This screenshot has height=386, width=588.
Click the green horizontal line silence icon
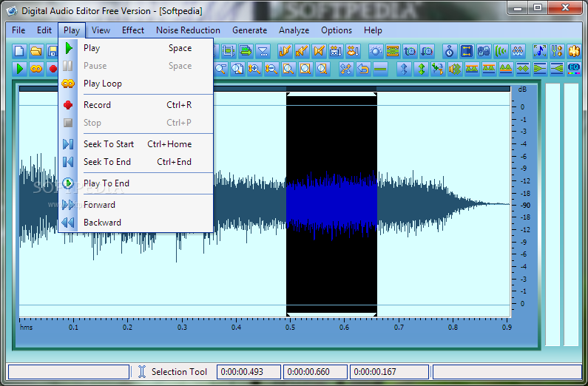coord(380,69)
